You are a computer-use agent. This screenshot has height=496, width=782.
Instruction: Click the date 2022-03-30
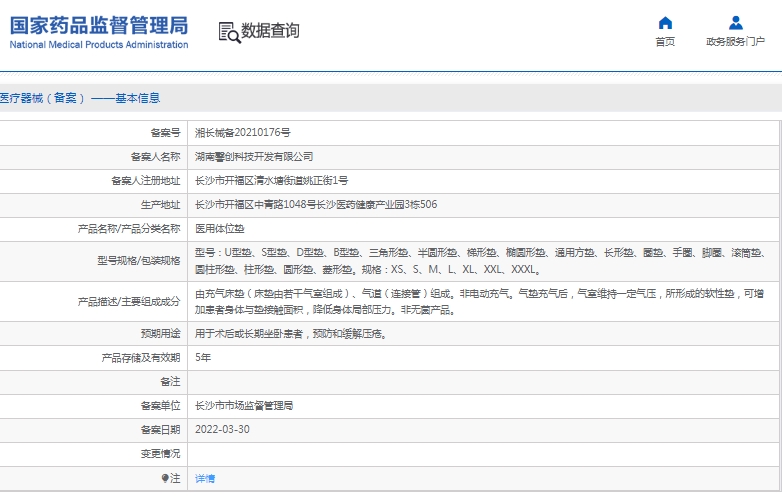[x=222, y=430]
